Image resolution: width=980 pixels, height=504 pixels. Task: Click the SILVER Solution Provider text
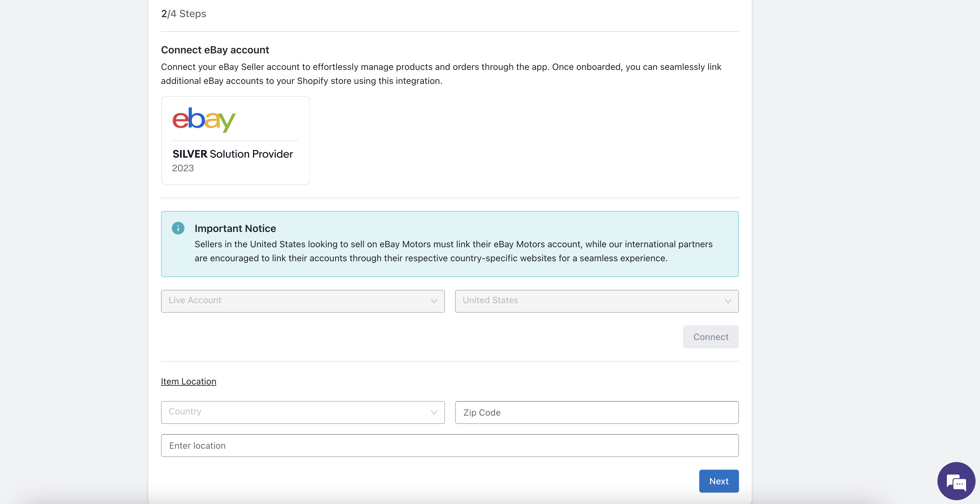point(232,154)
